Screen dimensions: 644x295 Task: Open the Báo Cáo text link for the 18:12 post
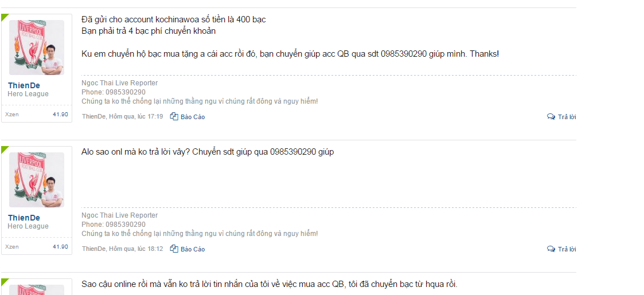click(x=193, y=249)
